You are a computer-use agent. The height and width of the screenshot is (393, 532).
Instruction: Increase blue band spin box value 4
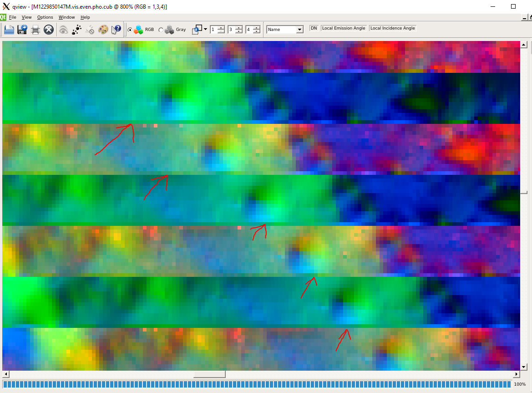pyautogui.click(x=257, y=28)
